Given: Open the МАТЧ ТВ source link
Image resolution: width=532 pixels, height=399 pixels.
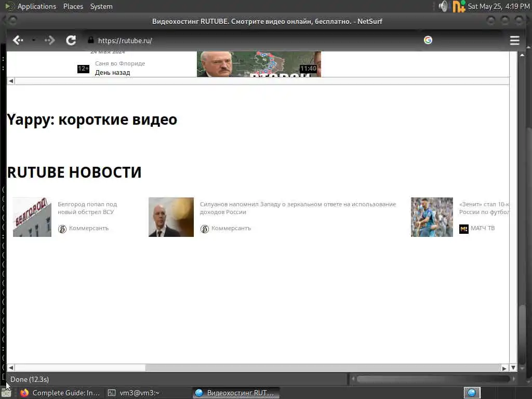Looking at the screenshot, I should click(483, 229).
